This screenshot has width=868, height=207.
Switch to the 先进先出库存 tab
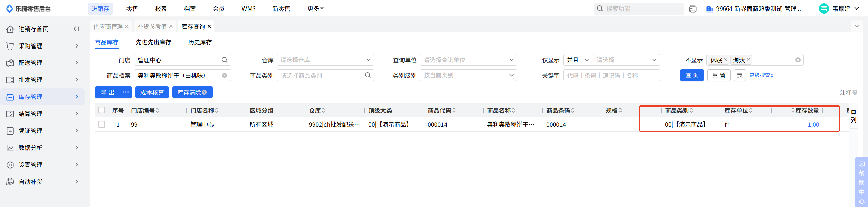click(x=153, y=42)
